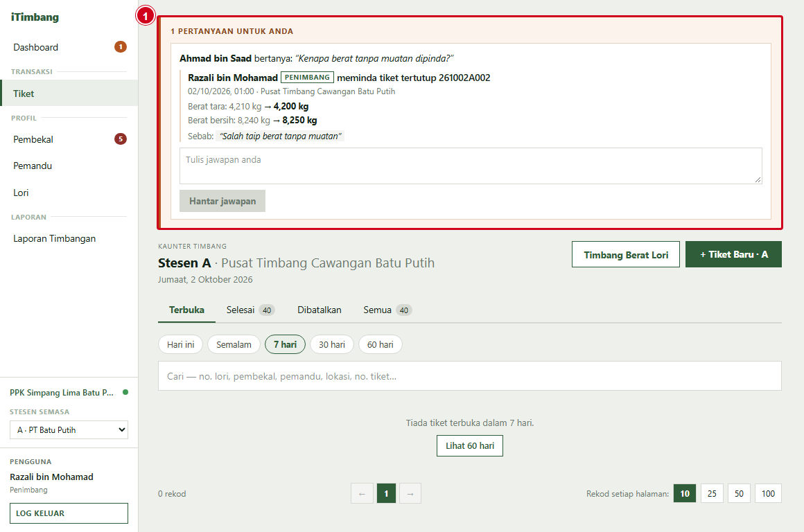
Task: Click the Timbang Berat Lori button
Action: point(626,255)
